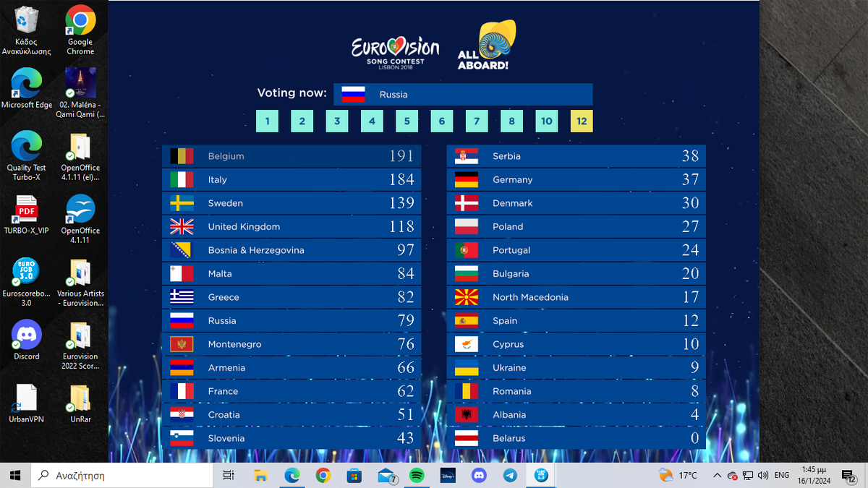Open the TURBO-X_VIP PDF file
Image resolution: width=868 pixels, height=488 pixels.
tap(27, 215)
